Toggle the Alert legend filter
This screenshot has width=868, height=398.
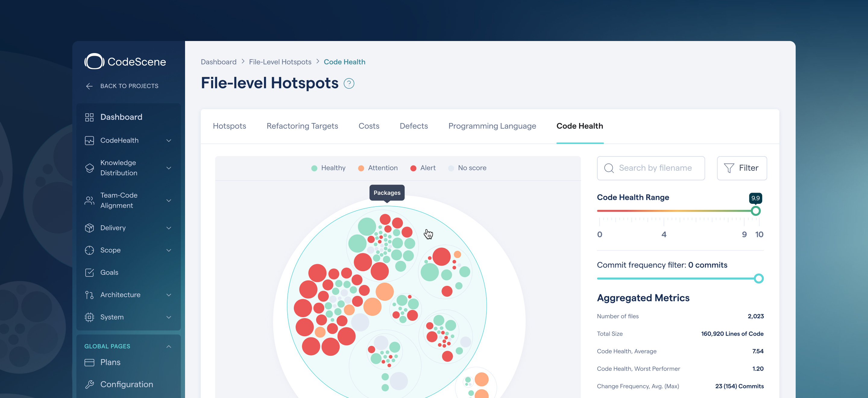pyautogui.click(x=422, y=168)
